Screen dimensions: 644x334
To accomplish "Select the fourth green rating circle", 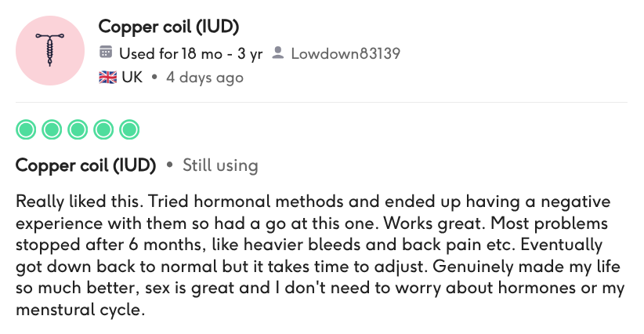I will pos(103,130).
